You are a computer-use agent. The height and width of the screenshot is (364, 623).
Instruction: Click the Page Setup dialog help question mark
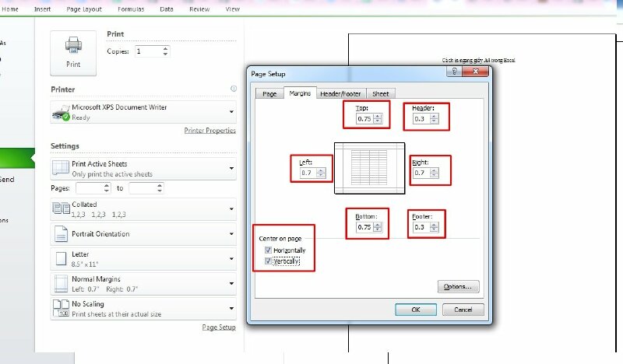pyautogui.click(x=452, y=72)
